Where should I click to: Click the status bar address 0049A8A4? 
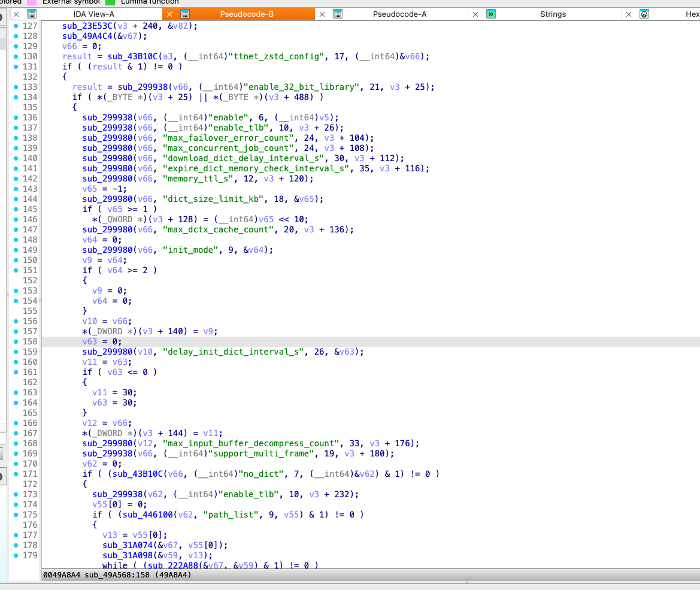pos(61,575)
